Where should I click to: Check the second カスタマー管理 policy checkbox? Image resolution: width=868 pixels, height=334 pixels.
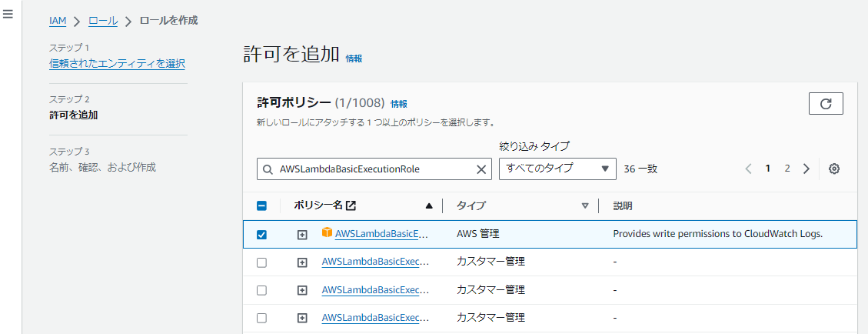click(262, 290)
